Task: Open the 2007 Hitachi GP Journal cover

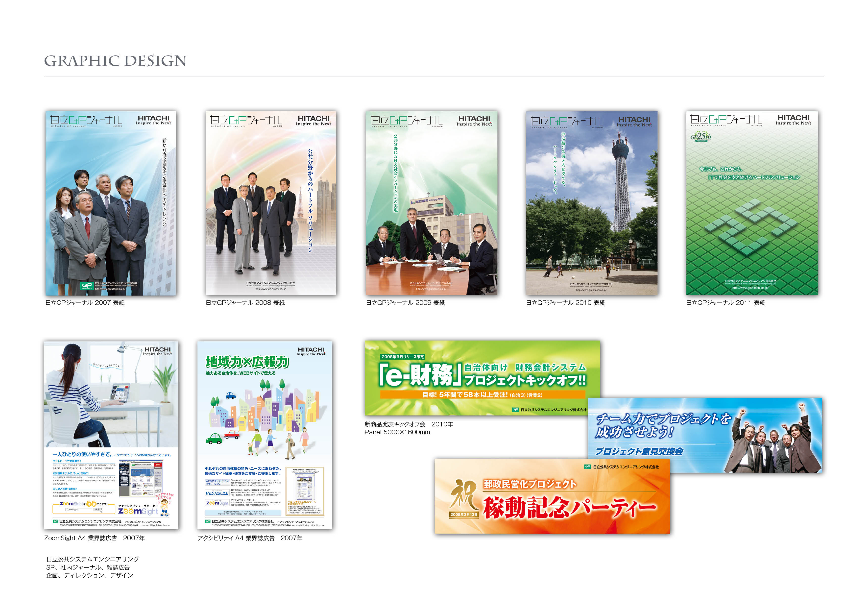Action: [x=111, y=203]
